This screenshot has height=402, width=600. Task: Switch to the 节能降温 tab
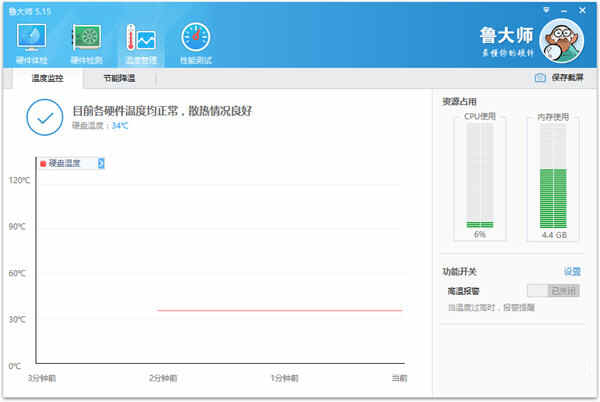click(119, 78)
